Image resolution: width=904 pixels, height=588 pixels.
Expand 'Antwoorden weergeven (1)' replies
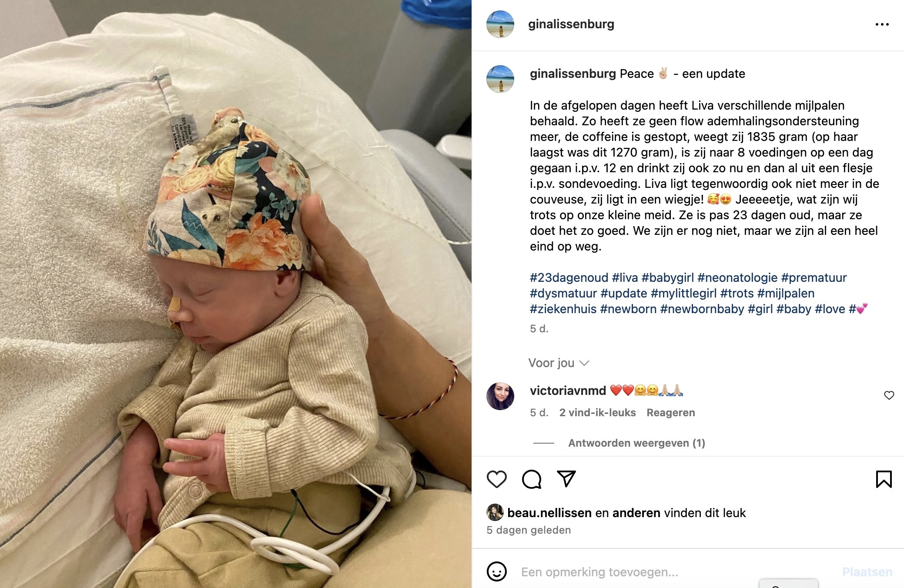(636, 443)
